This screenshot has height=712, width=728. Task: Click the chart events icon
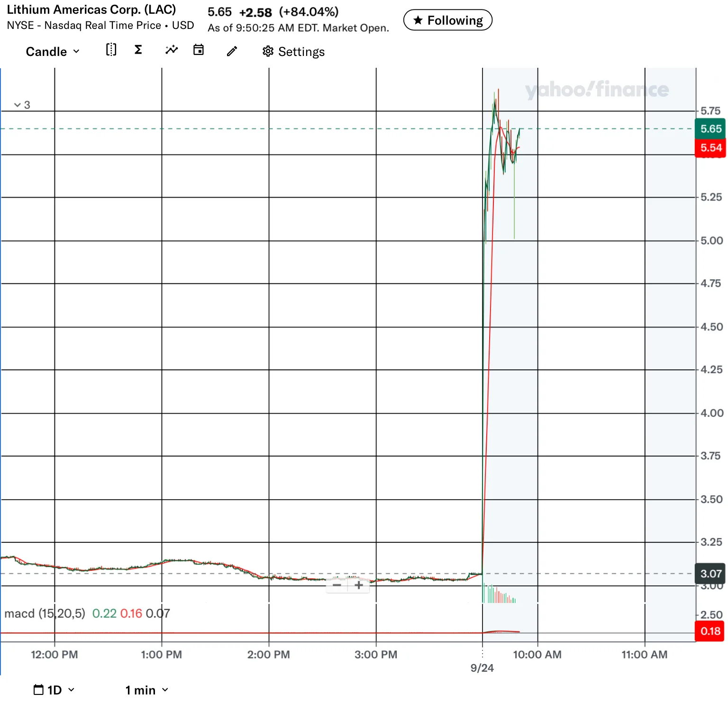pyautogui.click(x=172, y=50)
